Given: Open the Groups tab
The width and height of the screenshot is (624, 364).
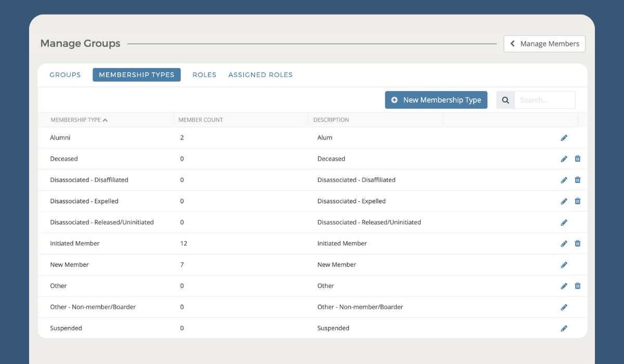Looking at the screenshot, I should click(65, 74).
